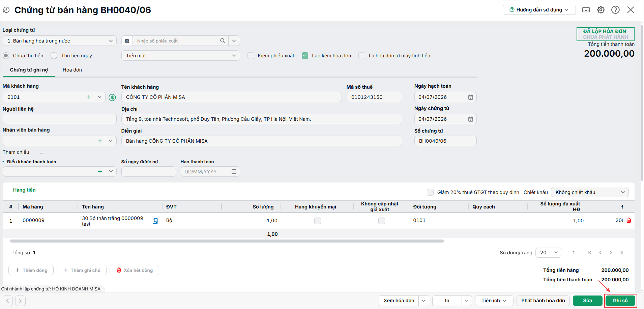This screenshot has width=644, height=309.
Task: Go to the next page of rows
Action: (x=611, y=253)
